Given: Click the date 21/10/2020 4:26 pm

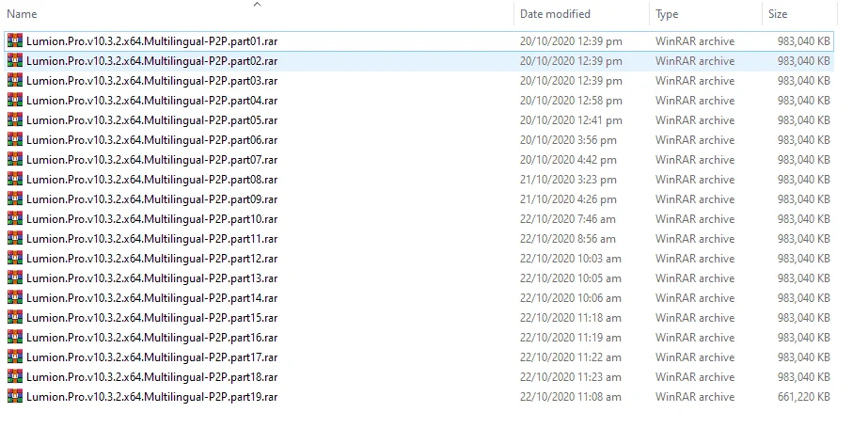Looking at the screenshot, I should coord(568,199).
